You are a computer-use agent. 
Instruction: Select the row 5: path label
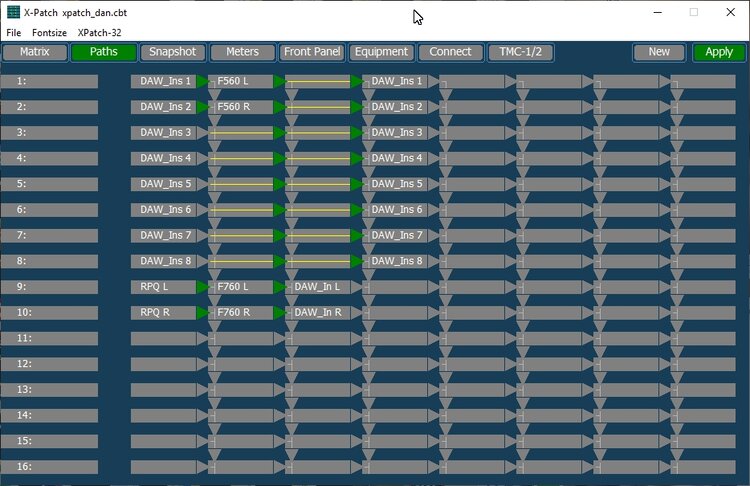50,184
